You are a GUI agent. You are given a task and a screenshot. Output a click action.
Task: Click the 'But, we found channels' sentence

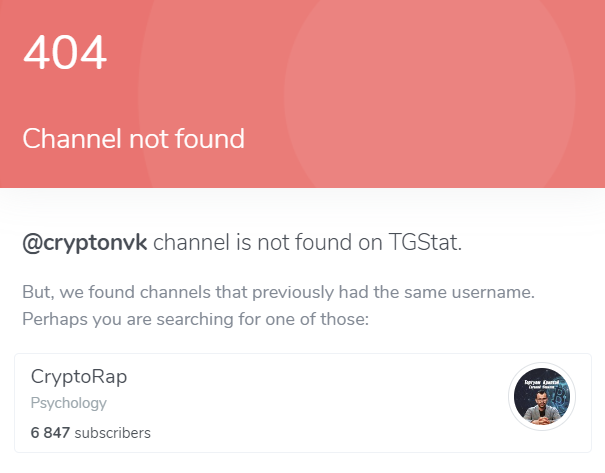pyautogui.click(x=279, y=292)
